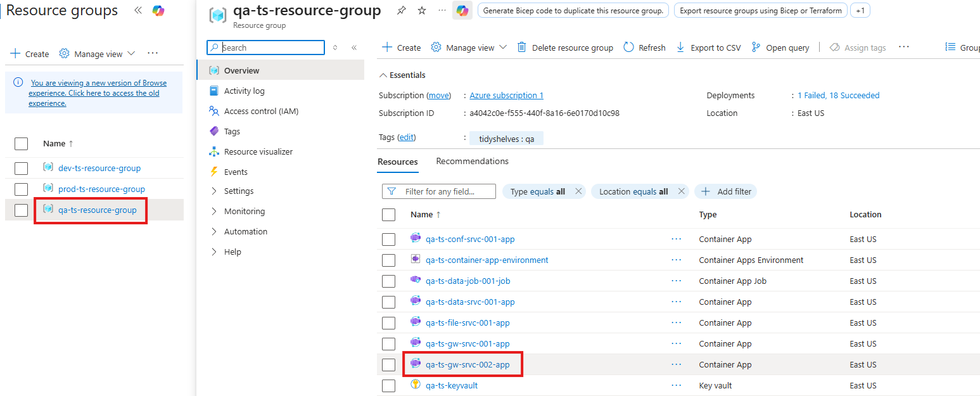Open qa-ts-resource-group in list
This screenshot has width=980, height=396.
[x=98, y=210]
